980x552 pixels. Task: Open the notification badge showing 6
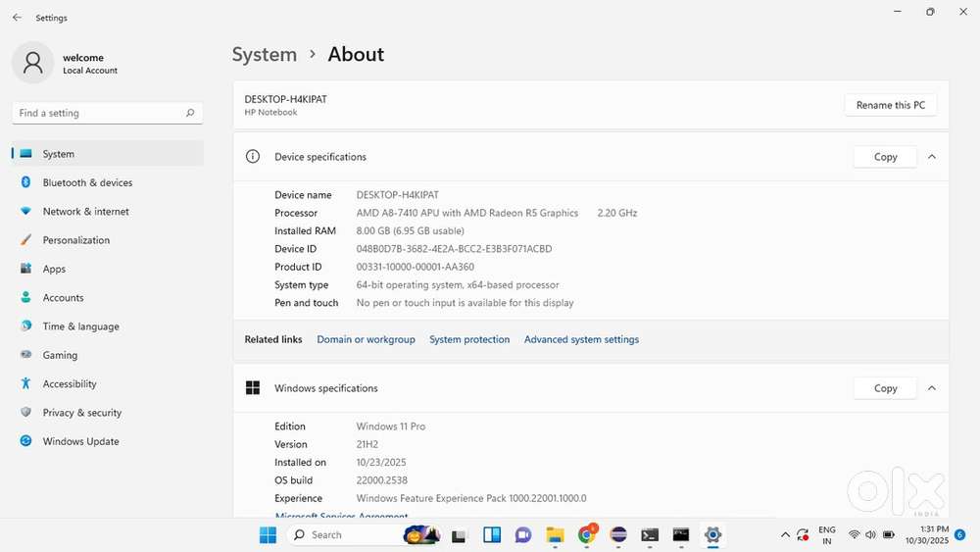click(x=960, y=535)
